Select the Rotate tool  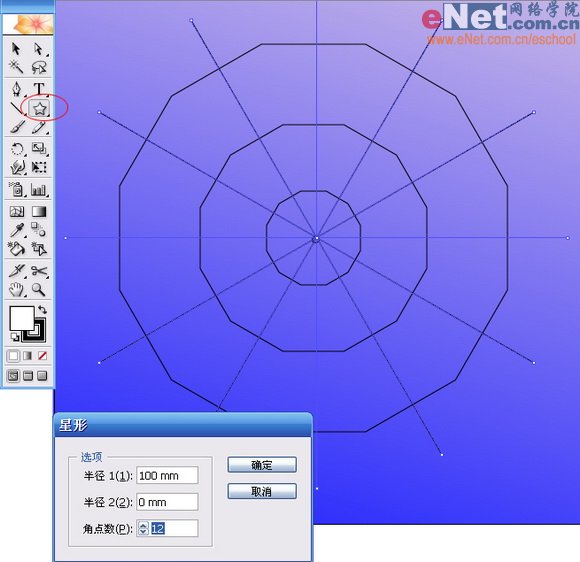[17, 149]
